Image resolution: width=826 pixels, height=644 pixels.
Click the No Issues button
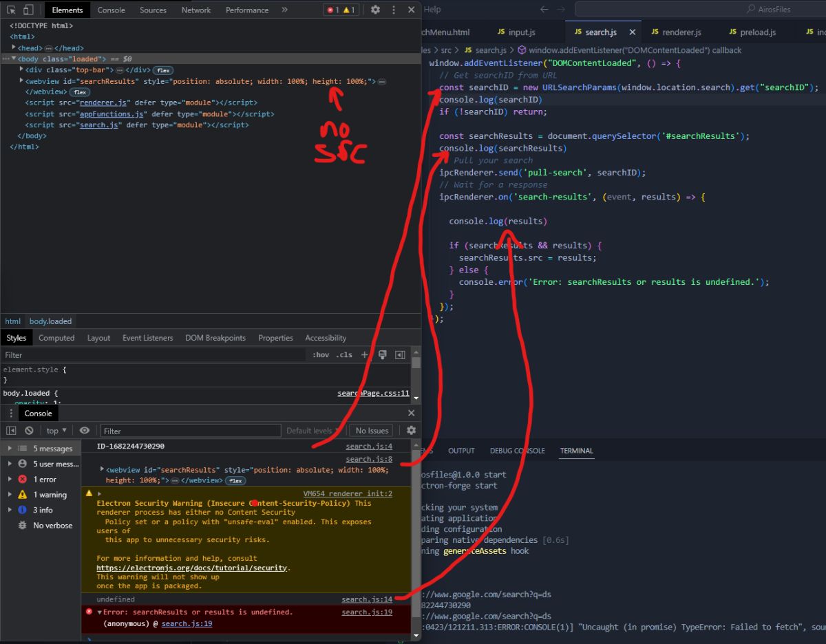click(x=372, y=431)
